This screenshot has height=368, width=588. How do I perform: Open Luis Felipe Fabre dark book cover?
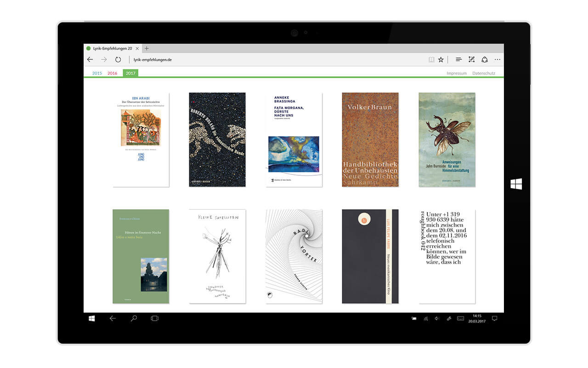coord(370,257)
